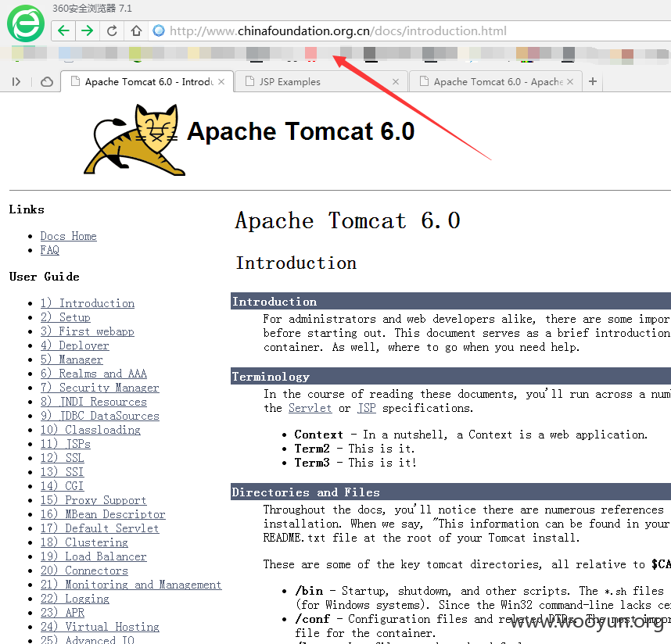Switch to the JSP Examples tab
671x644 pixels.
pyautogui.click(x=321, y=82)
